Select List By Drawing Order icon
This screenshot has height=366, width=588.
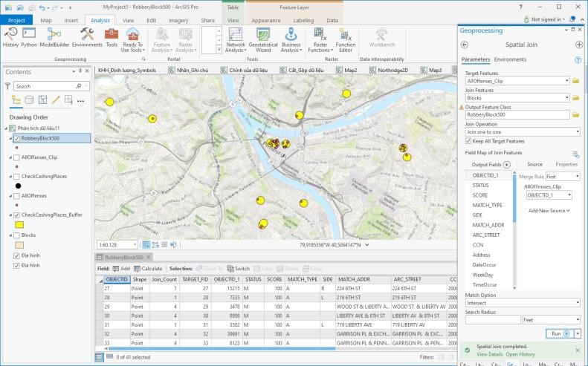click(16, 100)
